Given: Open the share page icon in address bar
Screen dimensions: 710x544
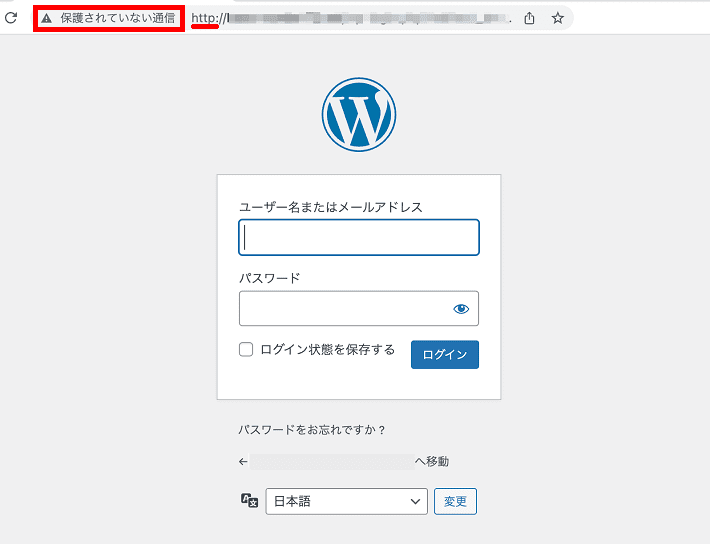Looking at the screenshot, I should pos(529,18).
